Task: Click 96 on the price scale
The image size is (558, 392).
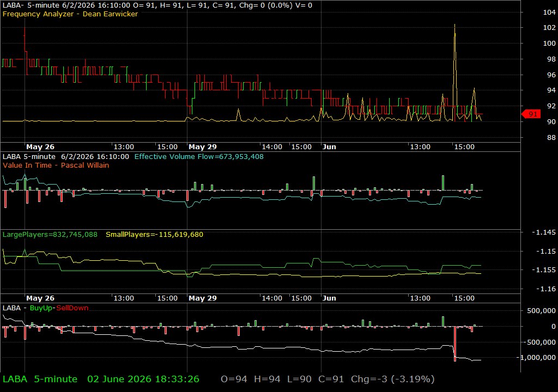Action: click(551, 75)
